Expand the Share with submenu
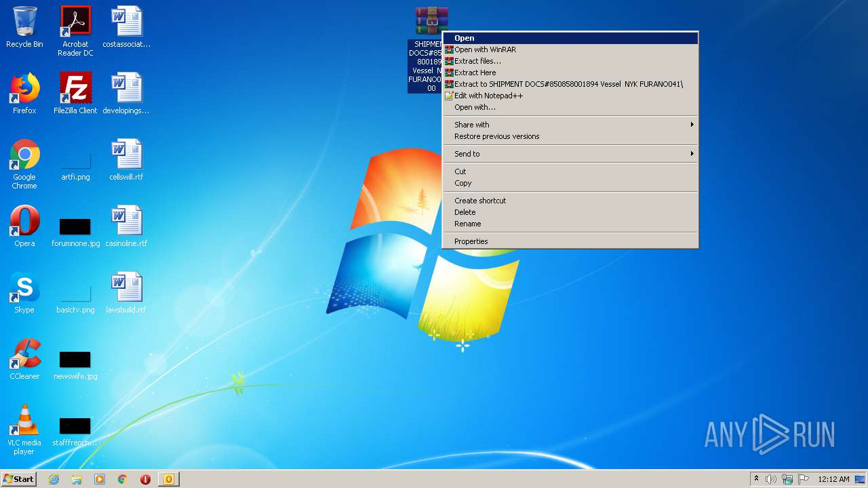The width and height of the screenshot is (868, 488). pyautogui.click(x=570, y=125)
